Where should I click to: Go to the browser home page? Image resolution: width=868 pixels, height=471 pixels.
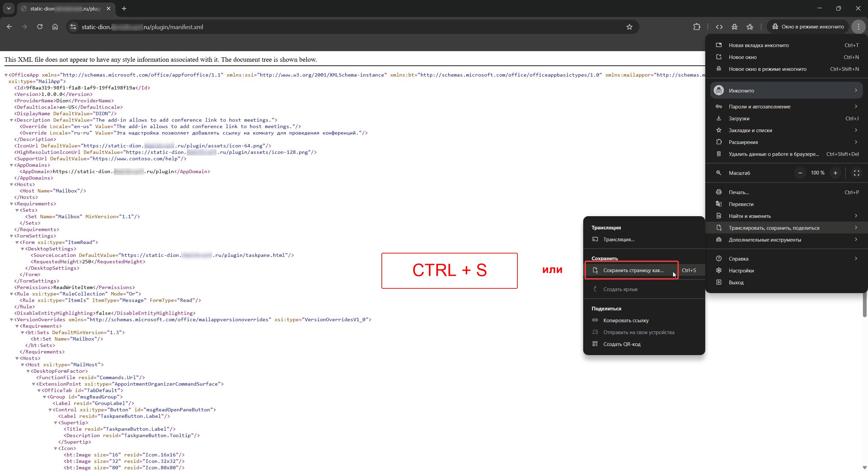[55, 27]
